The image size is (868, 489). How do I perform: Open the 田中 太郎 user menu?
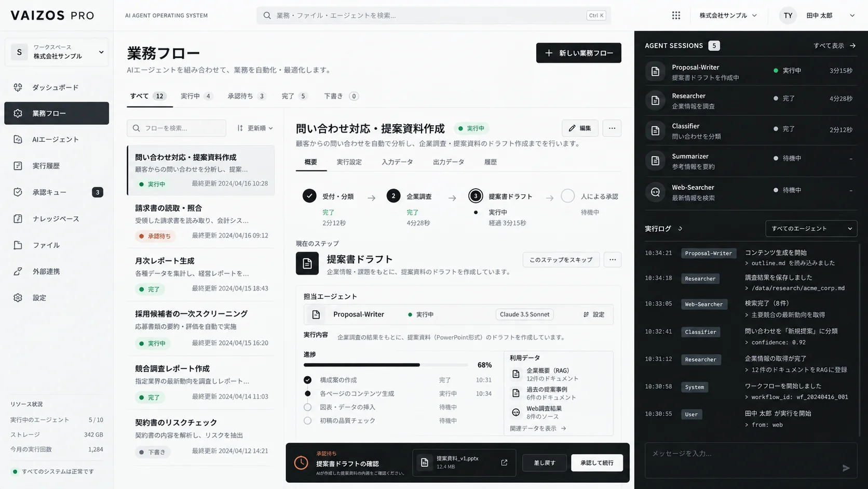click(817, 16)
